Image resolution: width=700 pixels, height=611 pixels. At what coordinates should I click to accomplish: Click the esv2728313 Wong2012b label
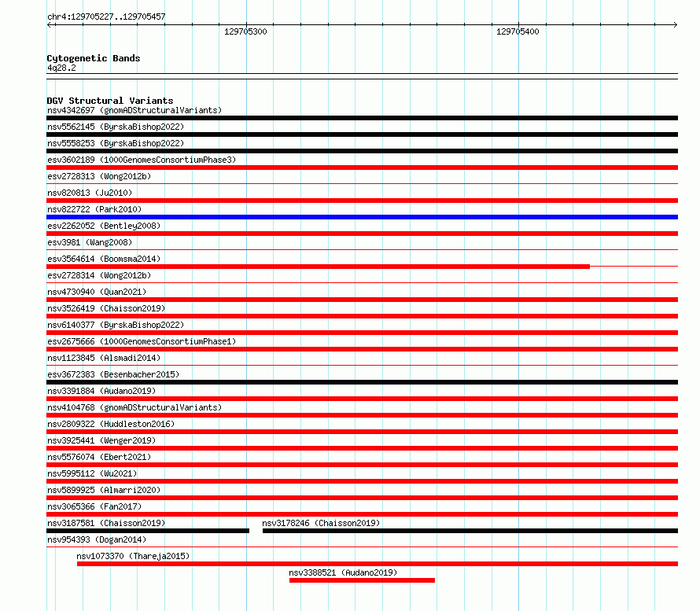pyautogui.click(x=99, y=176)
